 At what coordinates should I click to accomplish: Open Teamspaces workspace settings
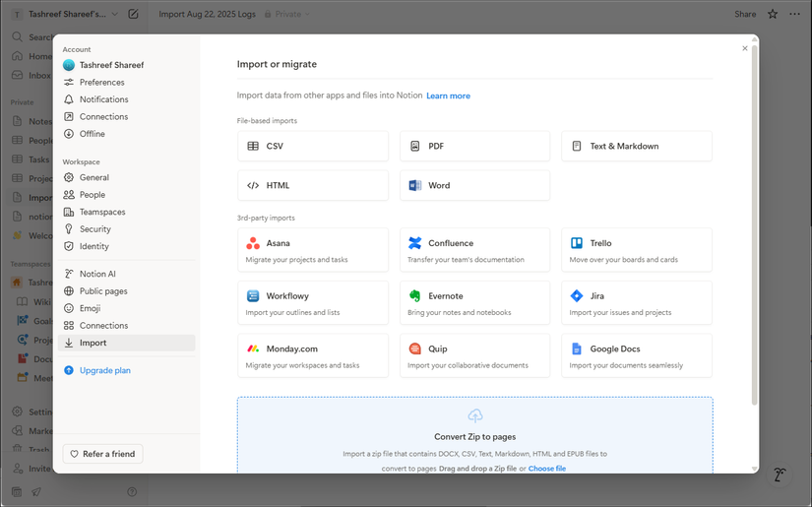(101, 212)
